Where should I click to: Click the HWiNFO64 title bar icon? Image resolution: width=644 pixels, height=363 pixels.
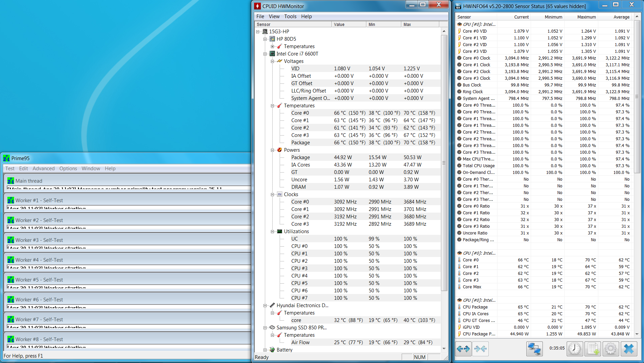pyautogui.click(x=458, y=6)
